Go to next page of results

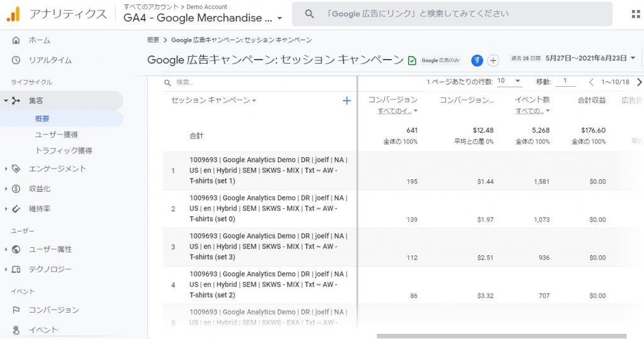(x=639, y=82)
